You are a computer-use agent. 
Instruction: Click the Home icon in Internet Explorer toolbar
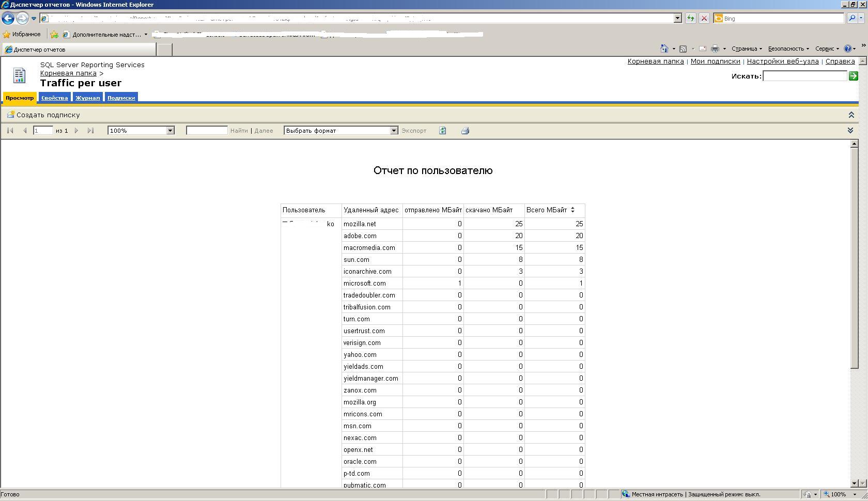click(x=665, y=48)
